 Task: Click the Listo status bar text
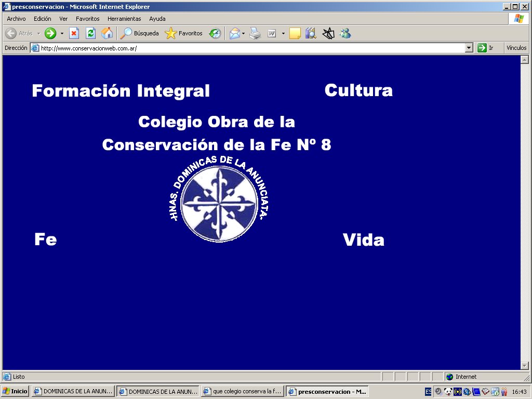pyautogui.click(x=19, y=377)
